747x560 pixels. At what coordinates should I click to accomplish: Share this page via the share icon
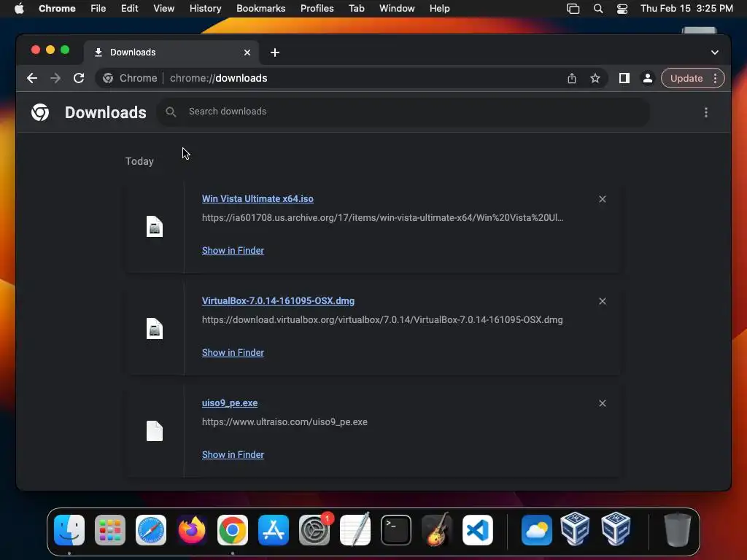[x=572, y=79]
